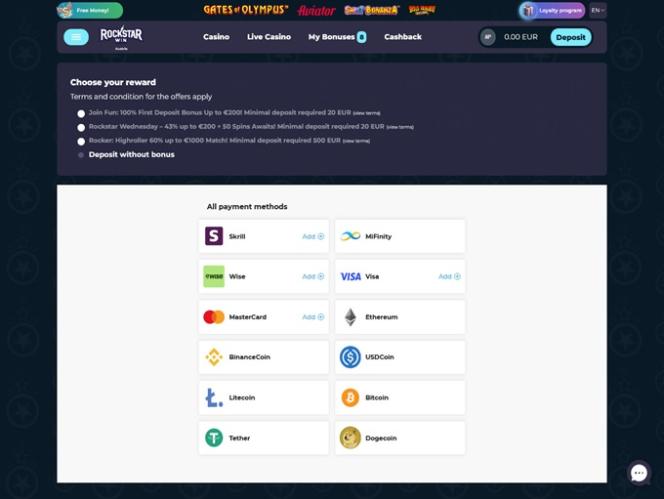Select Rocker Highroller bonus radio button
Viewport: 664px width, 499px height.
(x=81, y=141)
